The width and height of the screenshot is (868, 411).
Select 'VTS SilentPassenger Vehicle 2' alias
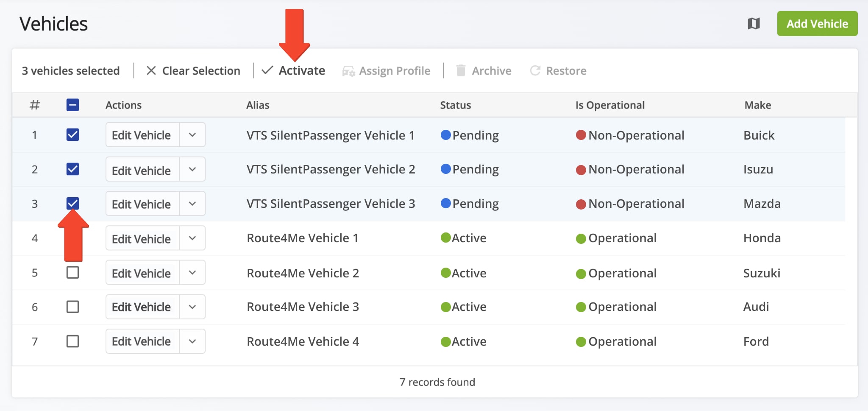tap(331, 170)
